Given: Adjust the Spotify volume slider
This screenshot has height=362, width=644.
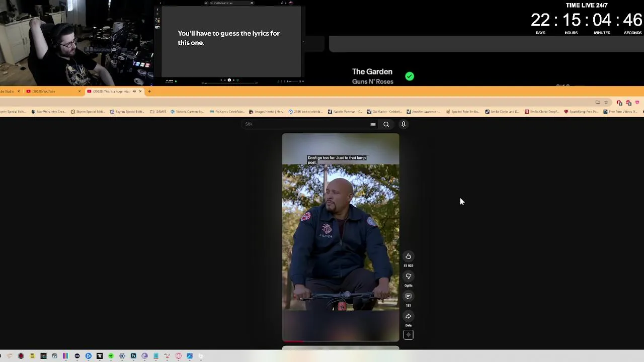Looking at the screenshot, I should click(x=293, y=81).
